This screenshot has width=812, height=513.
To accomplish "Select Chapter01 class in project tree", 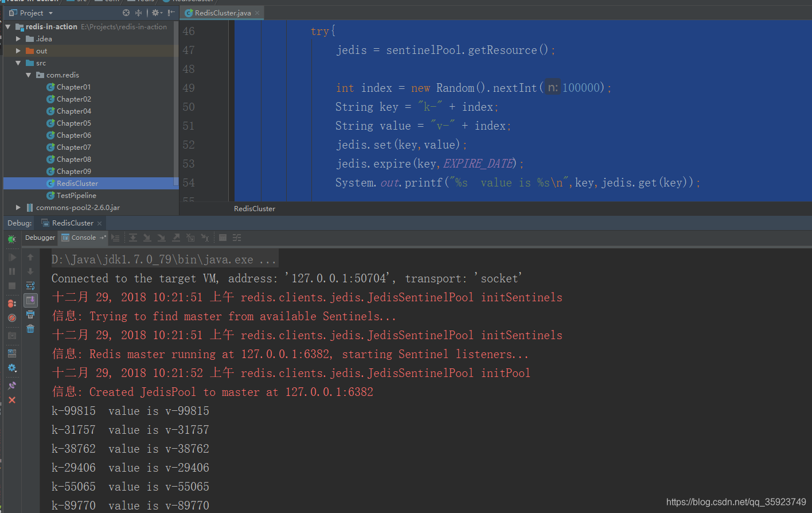I will coord(73,87).
